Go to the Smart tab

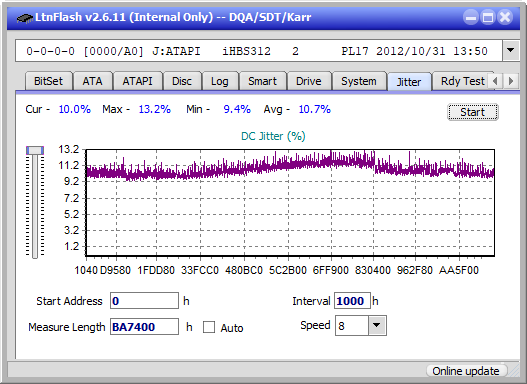[262, 81]
